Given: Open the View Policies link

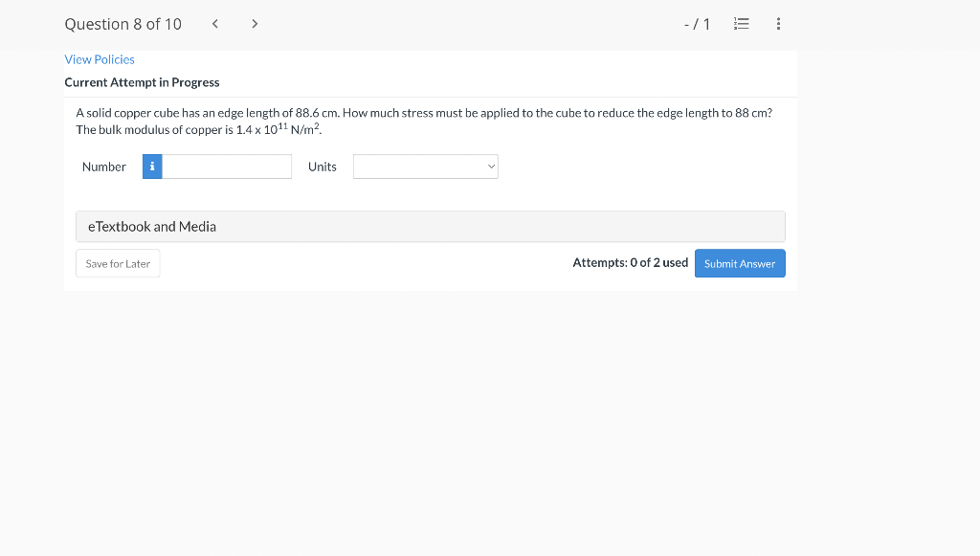Looking at the screenshot, I should [x=100, y=59].
